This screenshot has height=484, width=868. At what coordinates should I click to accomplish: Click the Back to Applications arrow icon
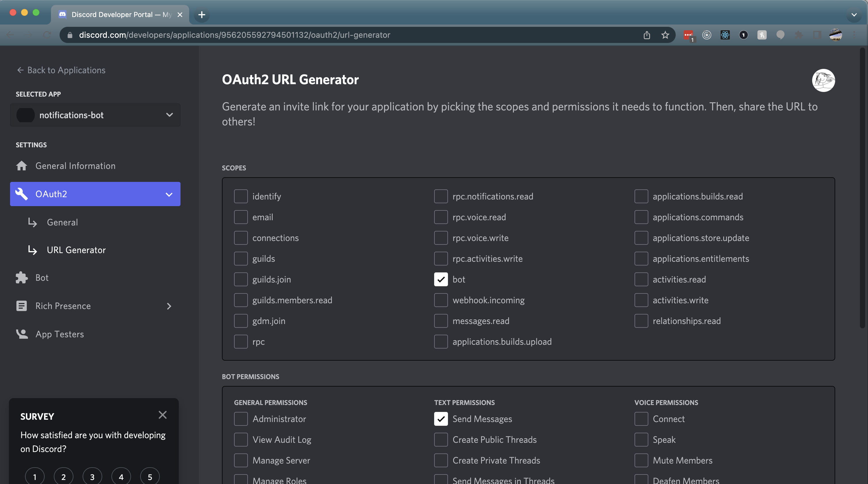(20, 70)
